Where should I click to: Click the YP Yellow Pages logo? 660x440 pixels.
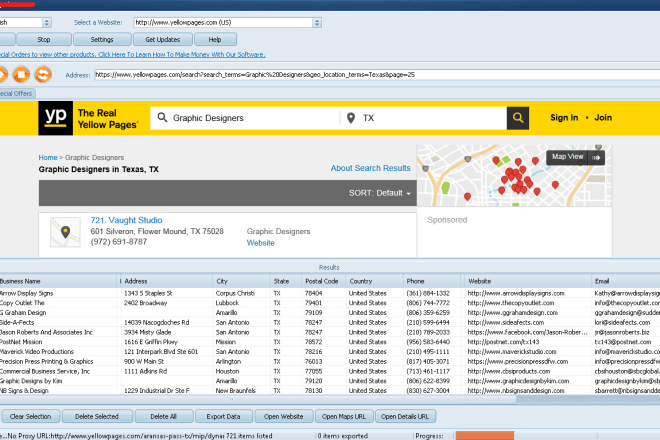[56, 118]
